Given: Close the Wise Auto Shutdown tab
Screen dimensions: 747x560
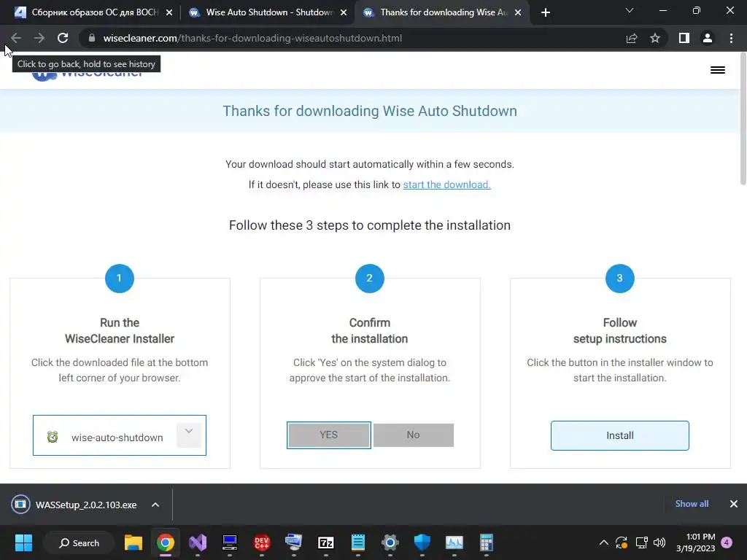Looking at the screenshot, I should coord(344,12).
